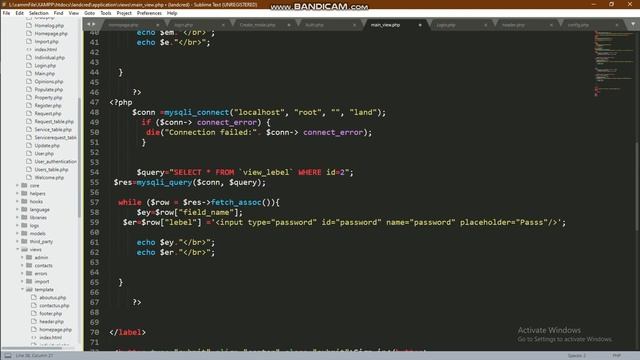Open Populate.php in sidebar
The image size is (640, 360).
point(49,89)
